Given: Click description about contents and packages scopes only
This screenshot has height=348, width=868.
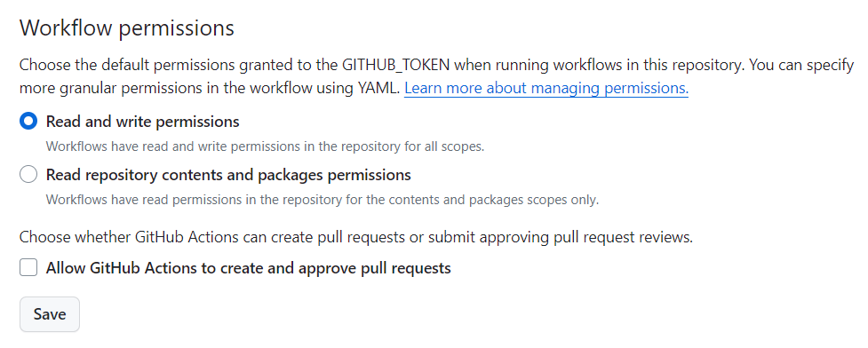Looking at the screenshot, I should point(323,200).
